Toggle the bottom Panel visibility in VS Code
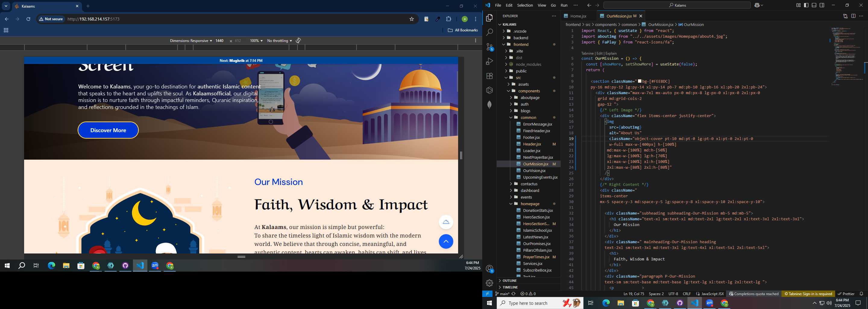The image size is (868, 309). [814, 5]
